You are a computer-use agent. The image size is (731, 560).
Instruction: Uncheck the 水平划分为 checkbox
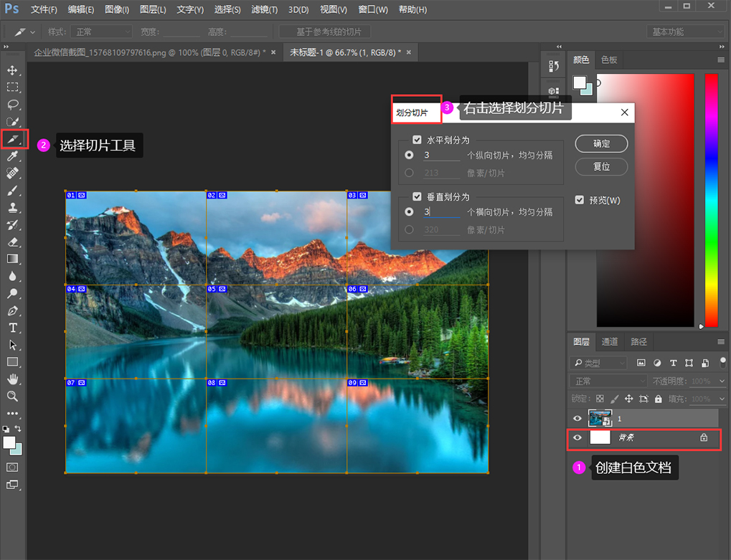tap(417, 140)
